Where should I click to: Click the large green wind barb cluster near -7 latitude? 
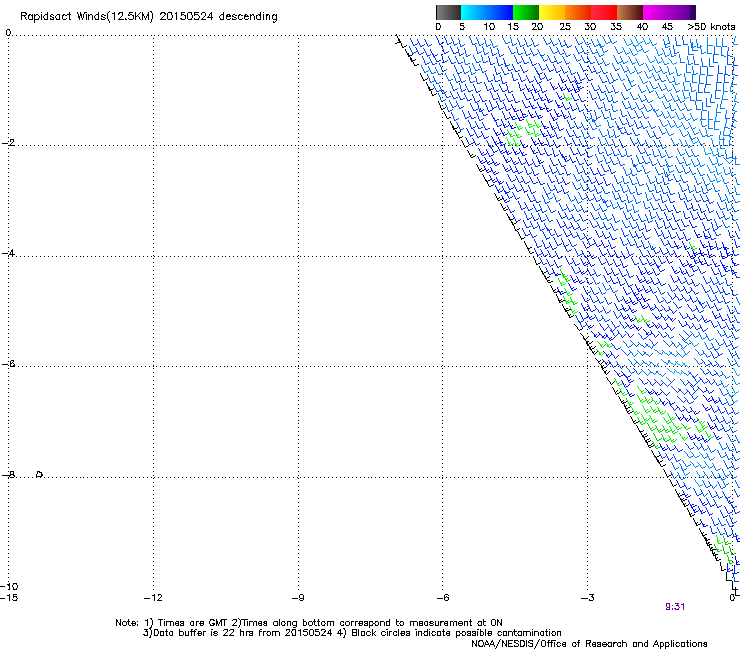tap(663, 415)
